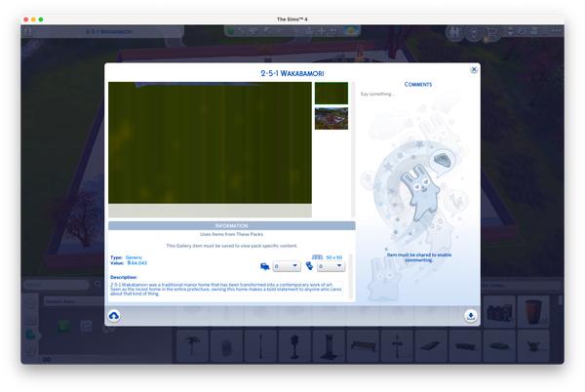The image size is (585, 392).
Task: Click the green macOS zoom button
Action: click(41, 20)
